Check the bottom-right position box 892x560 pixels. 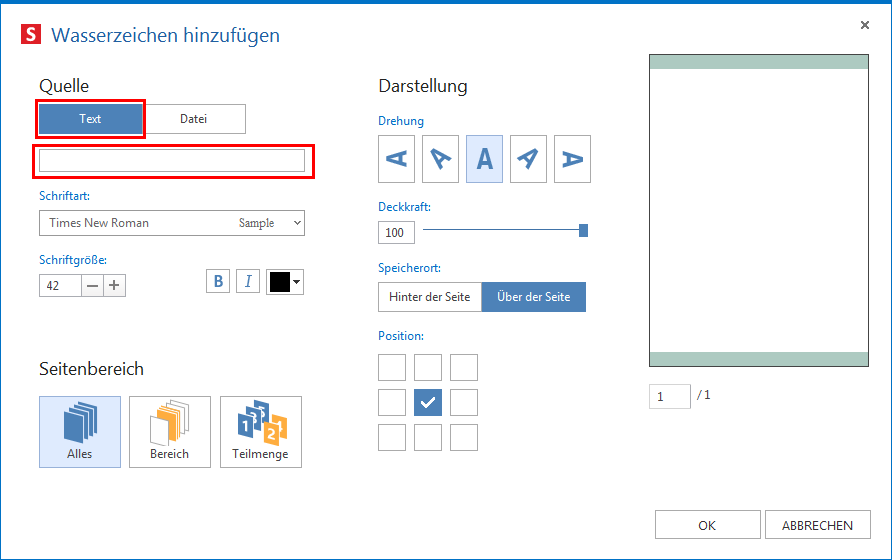pos(464,438)
